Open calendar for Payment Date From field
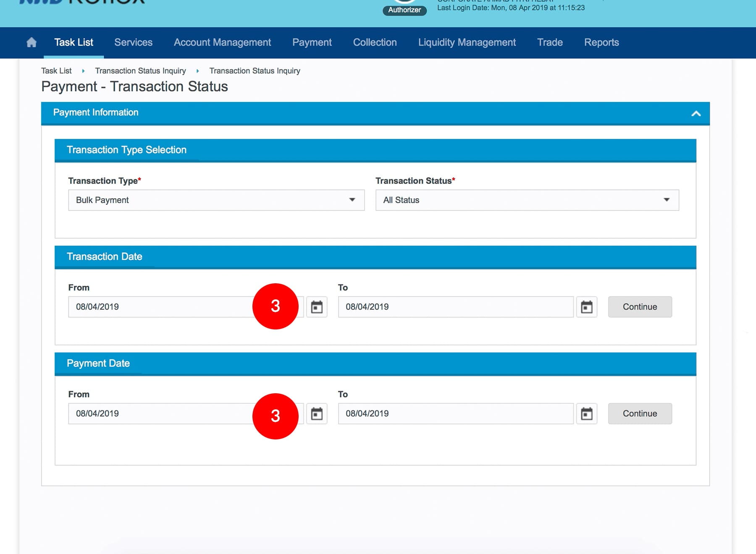This screenshot has width=756, height=554. pyautogui.click(x=317, y=414)
